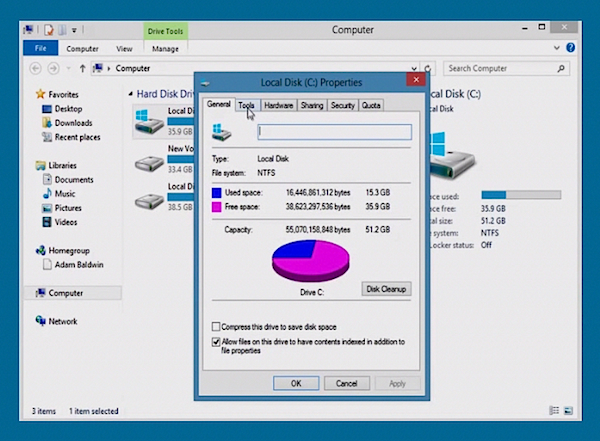Open the Music library
Viewport: 600px width, 441px height.
point(65,194)
